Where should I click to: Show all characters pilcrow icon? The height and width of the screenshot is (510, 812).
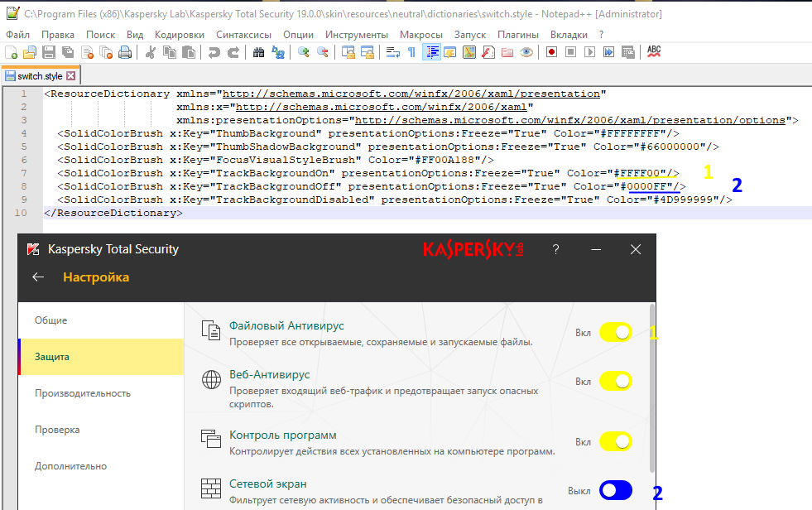pyautogui.click(x=411, y=52)
